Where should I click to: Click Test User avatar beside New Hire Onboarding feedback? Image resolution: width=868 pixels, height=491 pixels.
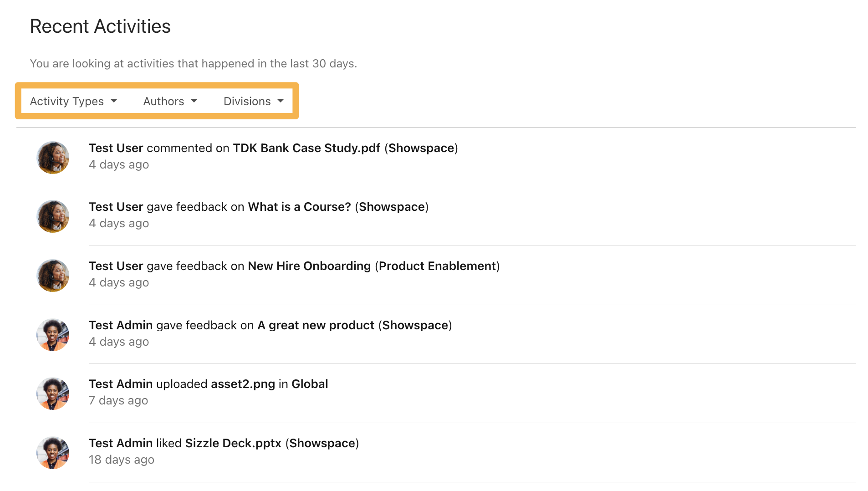point(53,276)
